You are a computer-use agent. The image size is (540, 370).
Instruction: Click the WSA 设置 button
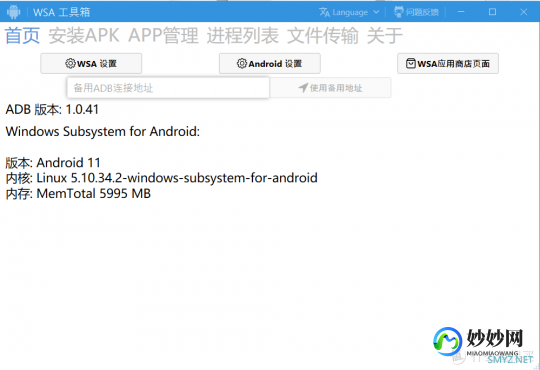click(x=91, y=63)
